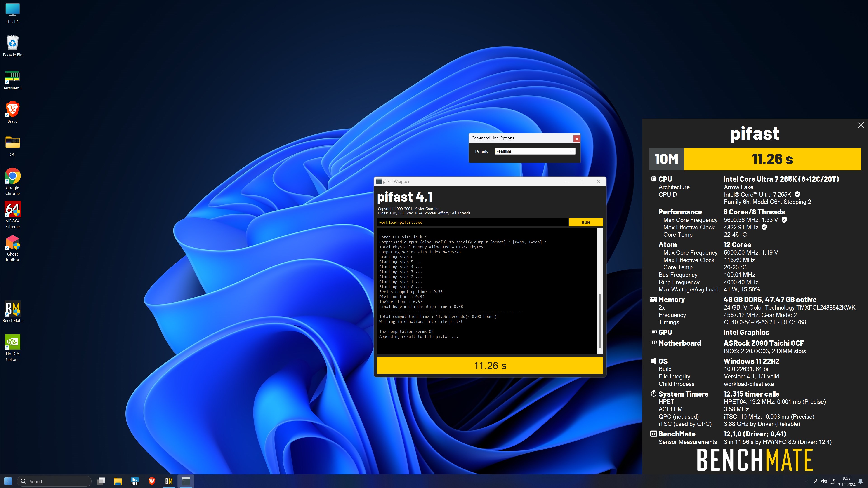Select the Google Chrome desktop shortcut
The height and width of the screenshot is (488, 868).
click(x=12, y=182)
